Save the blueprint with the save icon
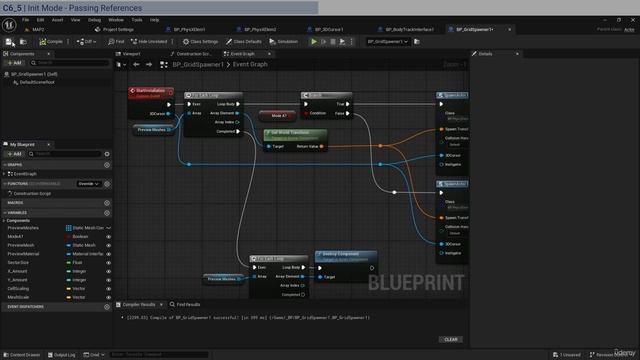 (x=9, y=42)
